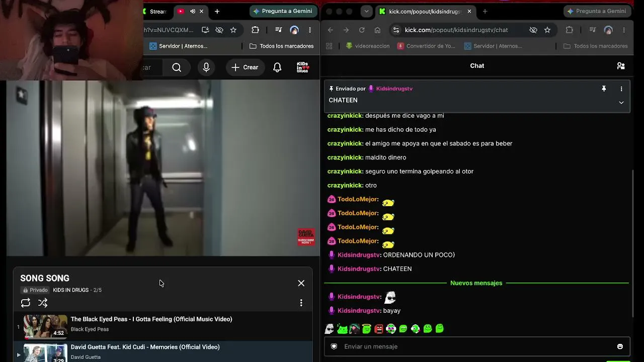Select I Gotta Feeling playlist title
Image resolution: width=644 pixels, height=362 pixels.
coord(151,319)
